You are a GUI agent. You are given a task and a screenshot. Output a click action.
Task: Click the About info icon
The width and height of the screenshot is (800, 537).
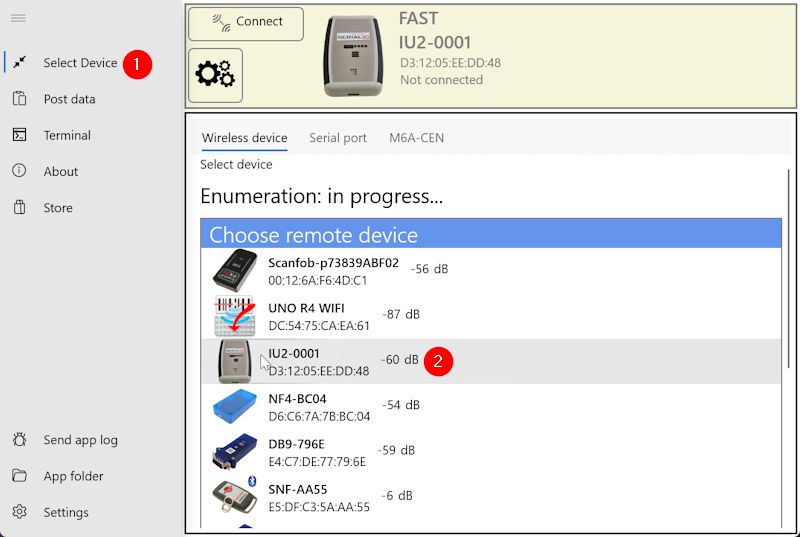coord(19,170)
